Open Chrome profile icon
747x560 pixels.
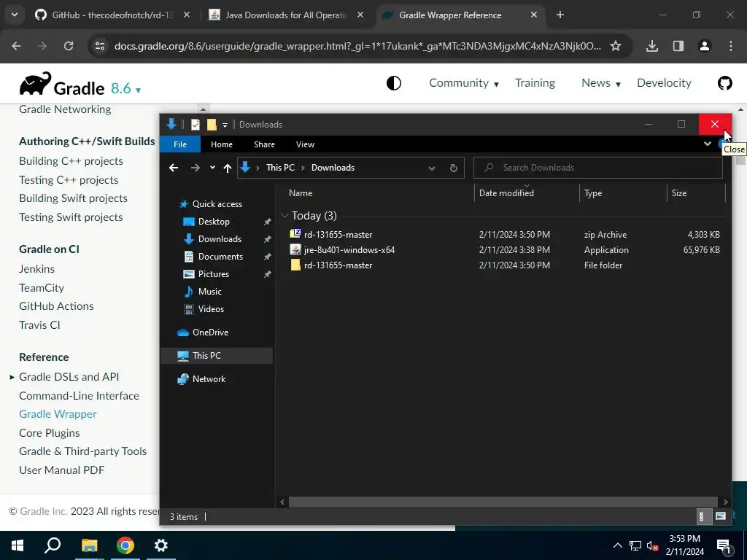[x=704, y=46]
